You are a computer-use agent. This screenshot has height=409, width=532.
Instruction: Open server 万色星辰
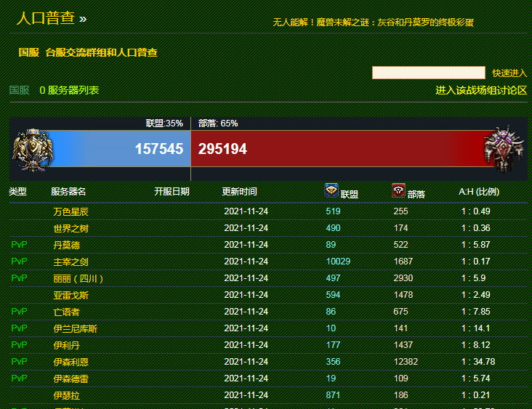71,212
